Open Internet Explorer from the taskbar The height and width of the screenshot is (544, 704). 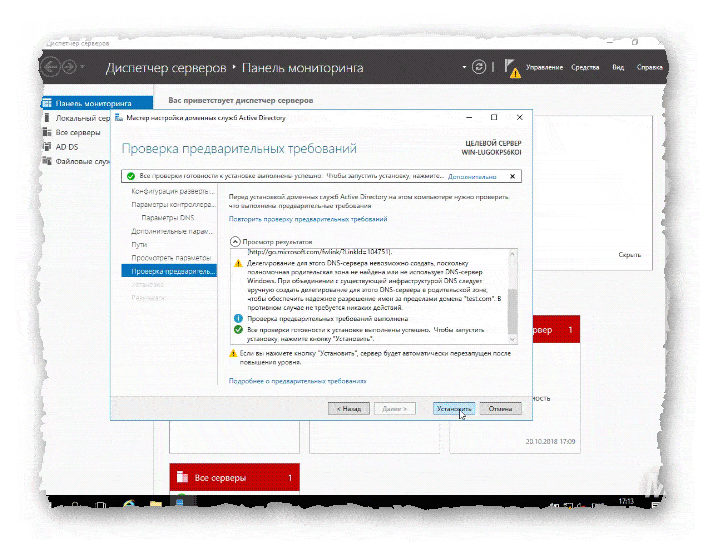pos(130,506)
